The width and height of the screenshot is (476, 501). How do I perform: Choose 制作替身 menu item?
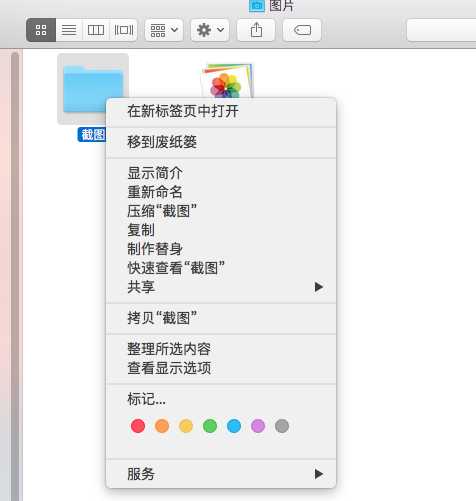pyautogui.click(x=221, y=249)
